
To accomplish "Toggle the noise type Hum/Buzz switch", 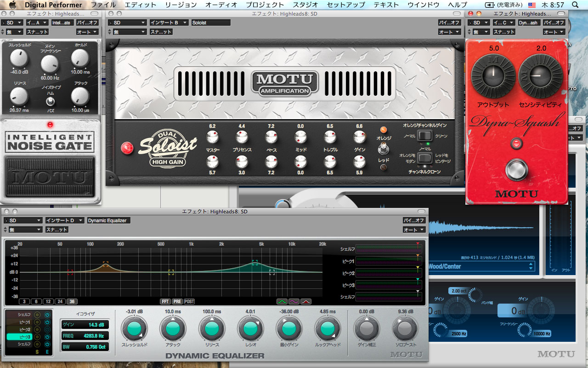I will tap(51, 101).
